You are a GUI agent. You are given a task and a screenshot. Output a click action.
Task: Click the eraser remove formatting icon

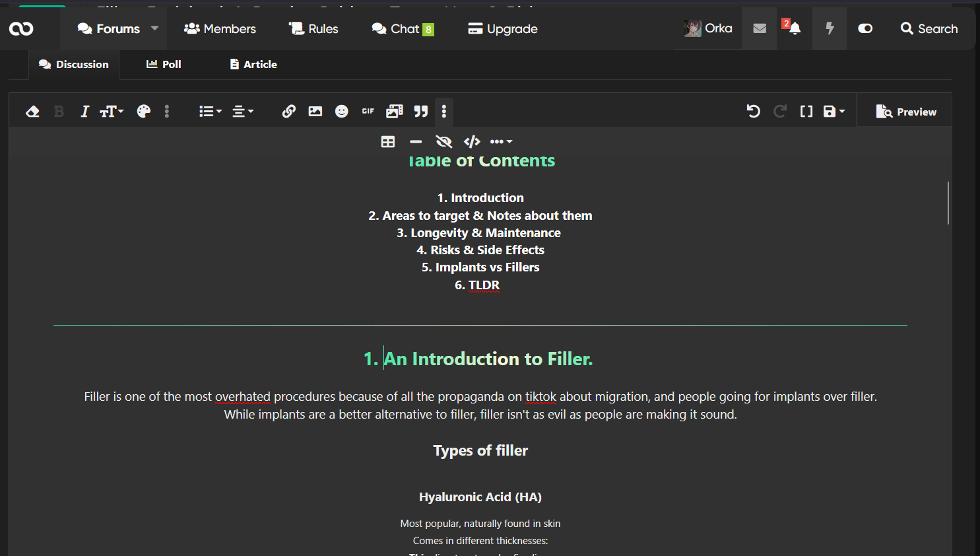[32, 112]
